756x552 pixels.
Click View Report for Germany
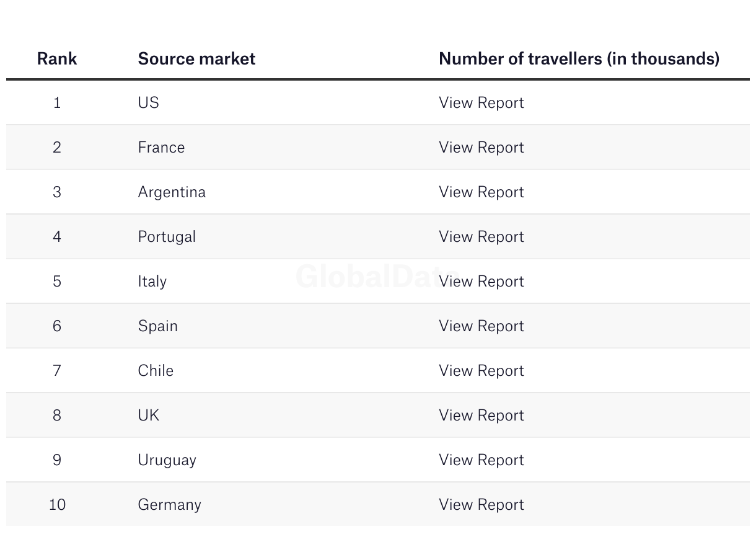(481, 504)
